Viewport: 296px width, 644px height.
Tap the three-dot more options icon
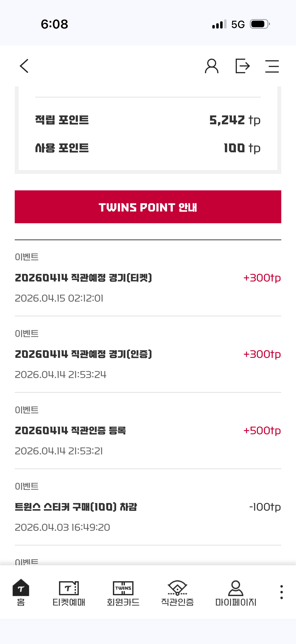click(x=282, y=592)
